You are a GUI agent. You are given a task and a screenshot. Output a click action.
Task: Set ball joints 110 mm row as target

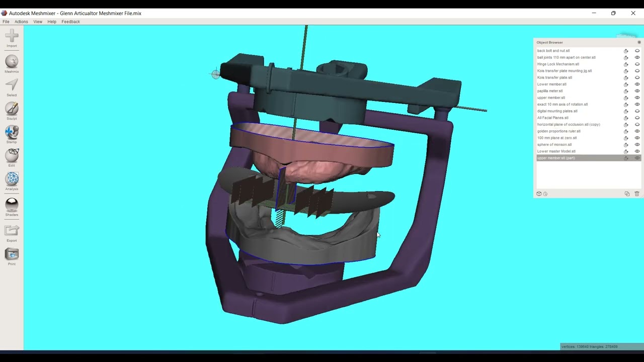(626, 57)
